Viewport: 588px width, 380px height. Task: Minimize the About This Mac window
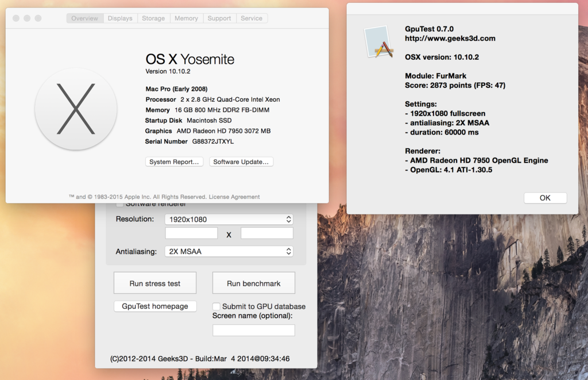click(x=27, y=18)
